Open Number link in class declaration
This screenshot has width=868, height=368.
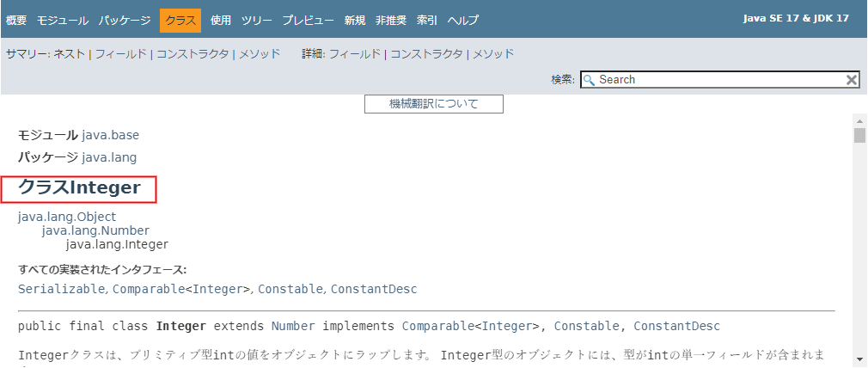pos(293,326)
